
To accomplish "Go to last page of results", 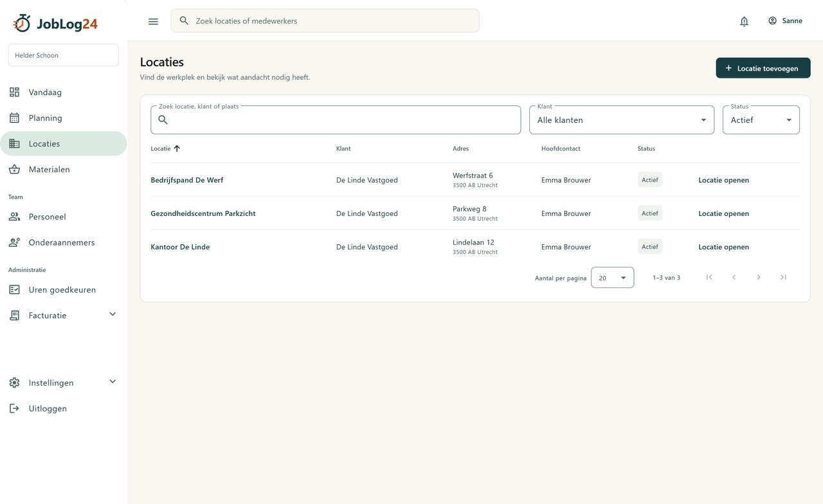I will [783, 277].
